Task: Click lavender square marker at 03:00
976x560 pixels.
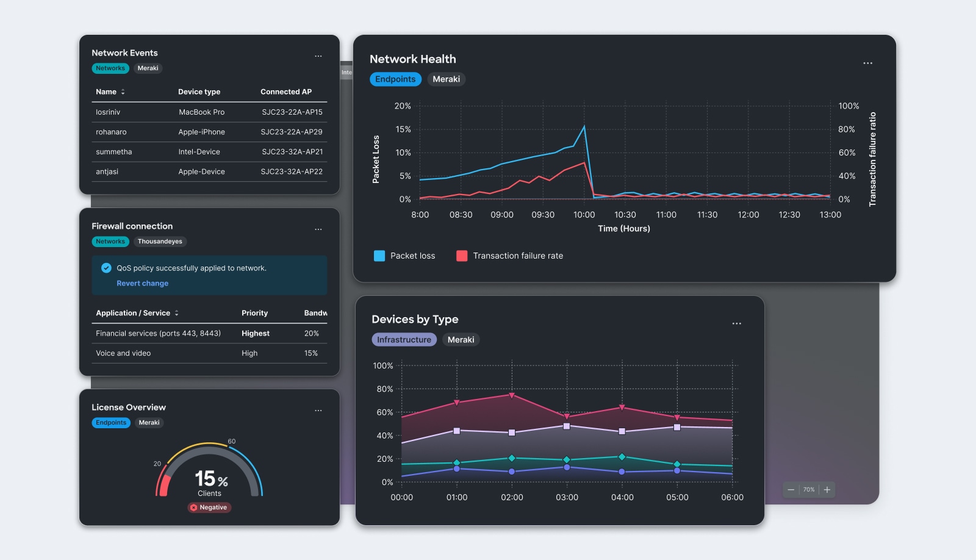Action: click(x=567, y=426)
